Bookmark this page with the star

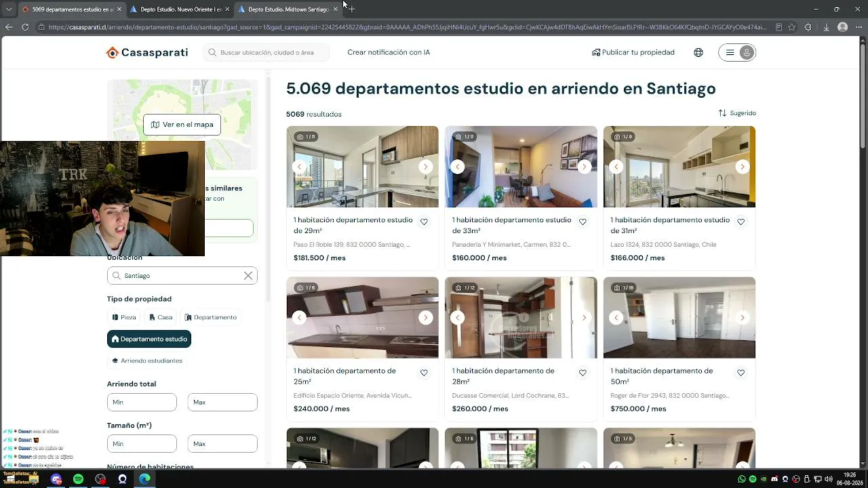791,27
